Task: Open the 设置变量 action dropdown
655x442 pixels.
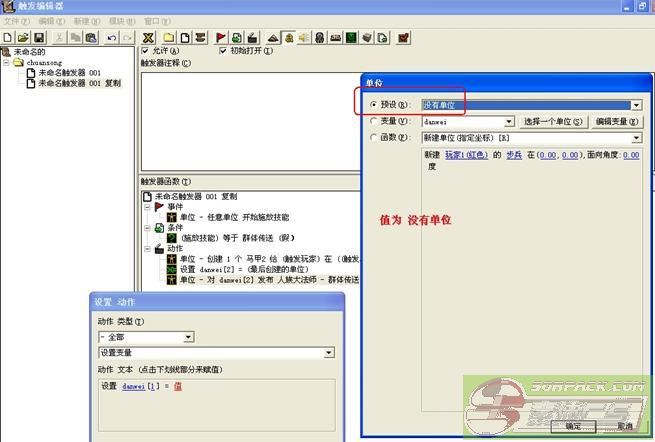Action: point(328,352)
